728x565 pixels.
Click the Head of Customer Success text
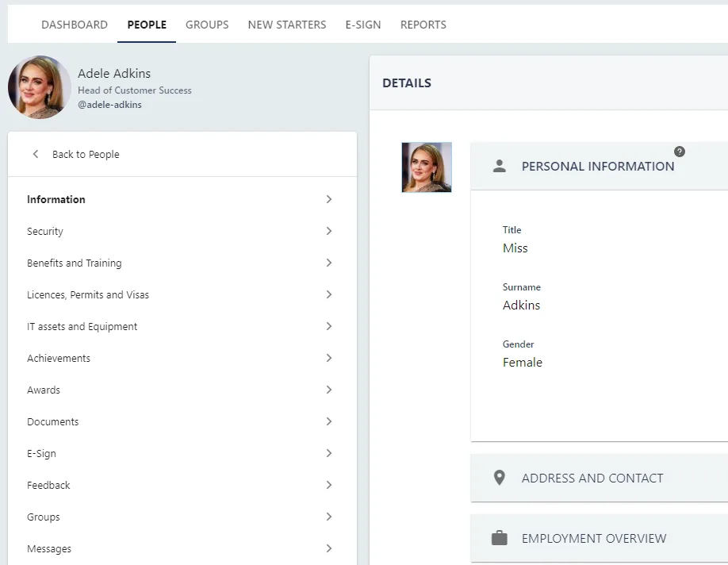pyautogui.click(x=135, y=90)
